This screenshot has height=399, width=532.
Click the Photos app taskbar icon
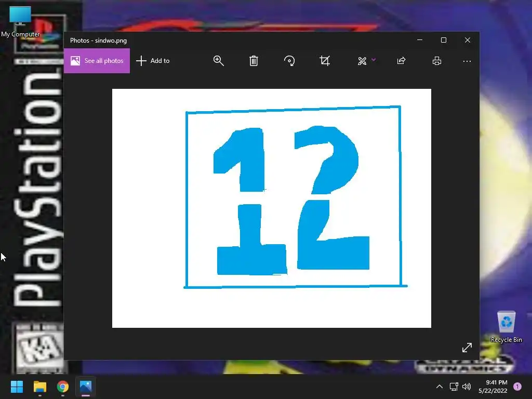(x=86, y=387)
